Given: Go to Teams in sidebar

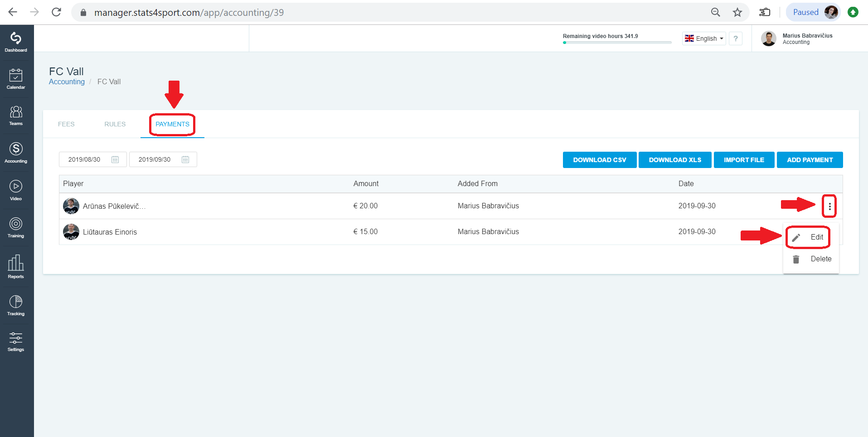Looking at the screenshot, I should pos(16,116).
